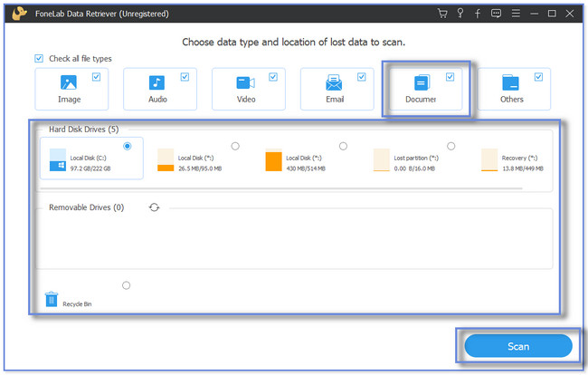This screenshot has width=588, height=375.
Task: Click the key register icon
Action: point(460,14)
